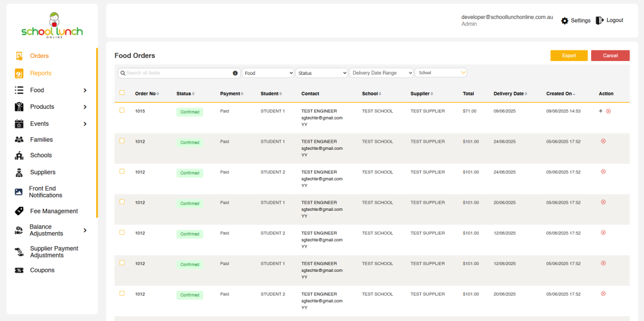
Task: Click the Events calendar icon
Action: [x=19, y=124]
